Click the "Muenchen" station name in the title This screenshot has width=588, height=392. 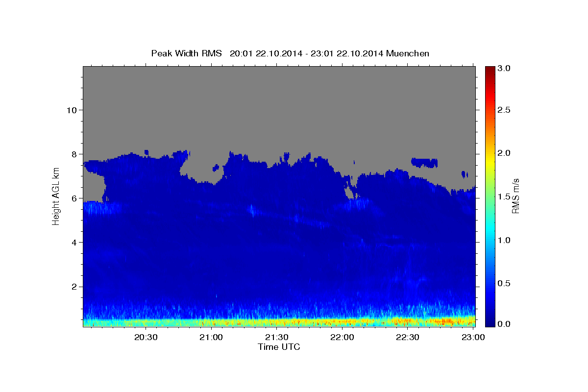point(408,53)
